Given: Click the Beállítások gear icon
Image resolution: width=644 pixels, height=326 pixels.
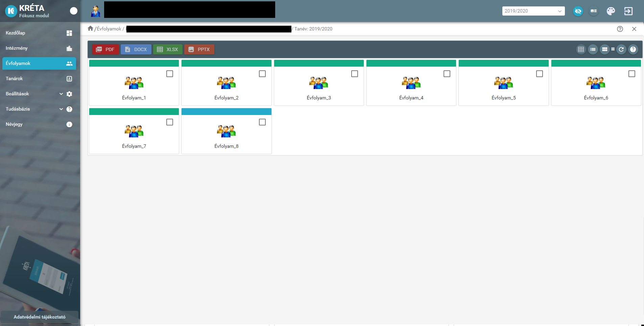Looking at the screenshot, I should click(69, 94).
